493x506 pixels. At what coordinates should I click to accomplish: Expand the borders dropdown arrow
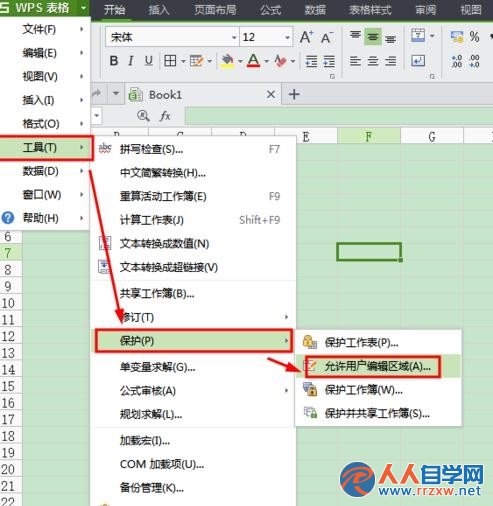pos(183,61)
